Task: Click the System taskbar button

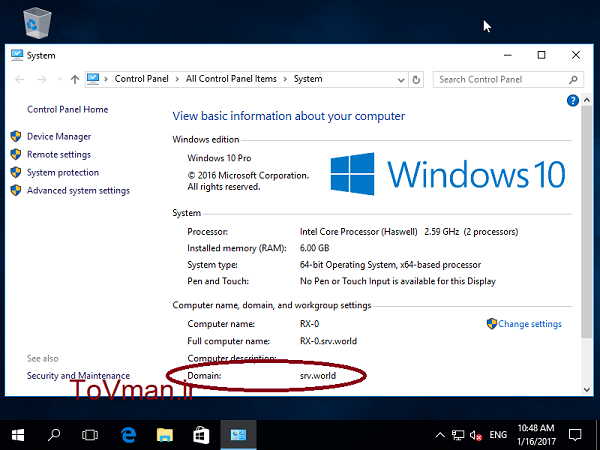Action: 238,435
